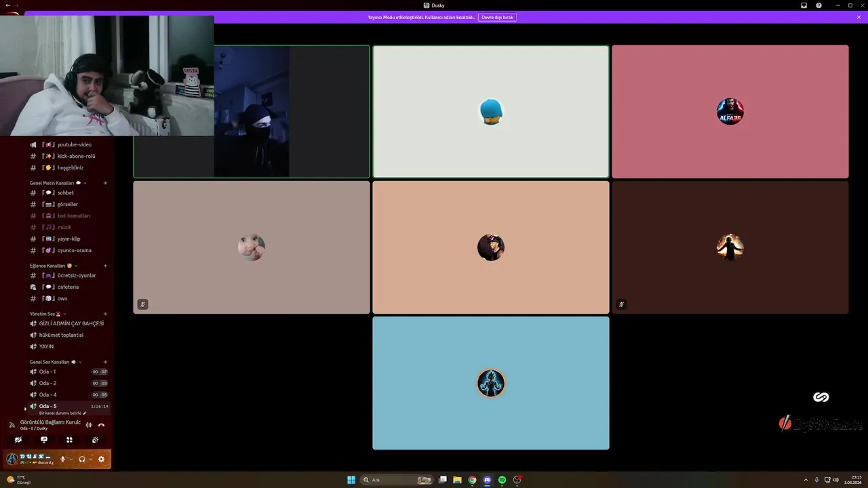868x488 pixels.
Task: Toggle microphone mute in user panel
Action: coord(63,459)
